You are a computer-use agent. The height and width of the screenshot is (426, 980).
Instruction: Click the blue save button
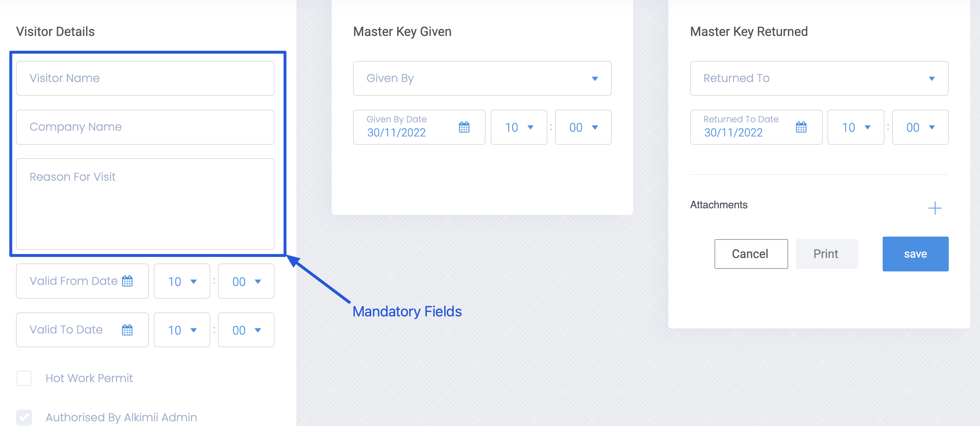coord(915,254)
